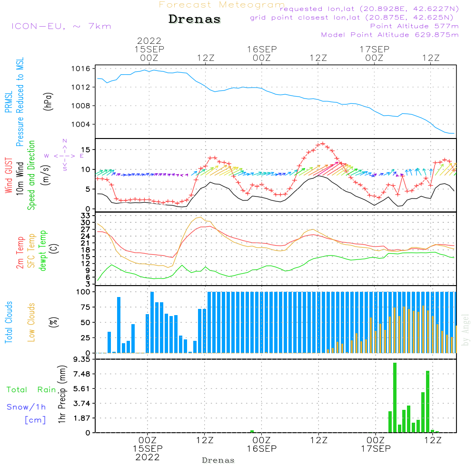Click the '(C)' temperature unit label

[54, 248]
